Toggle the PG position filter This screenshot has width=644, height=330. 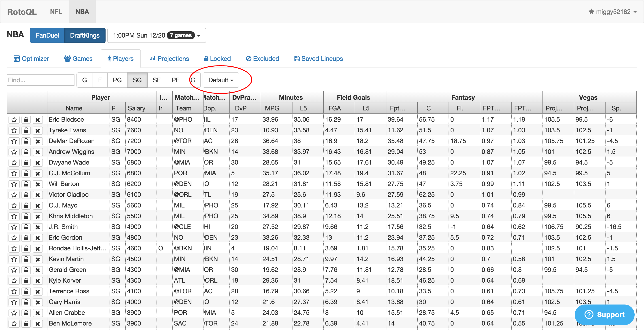pos(117,80)
